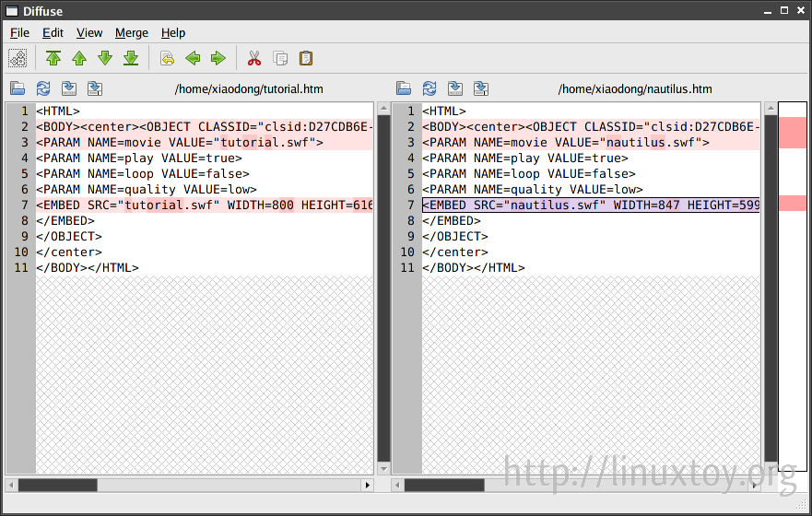Viewport: 812px width, 516px height.
Task: Open the Merge menu
Action: [x=132, y=33]
